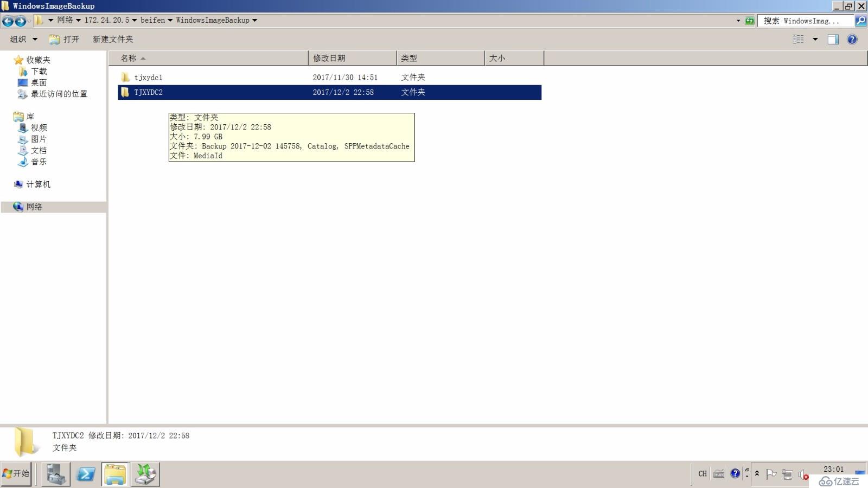
Task: Click the 开始 Start button
Action: (x=16, y=474)
